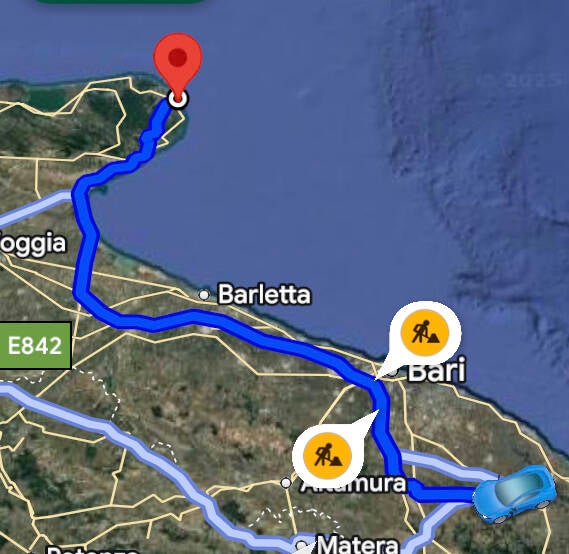Select the roadwork warning icon near Bari
The height and width of the screenshot is (554, 569).
coord(425,333)
